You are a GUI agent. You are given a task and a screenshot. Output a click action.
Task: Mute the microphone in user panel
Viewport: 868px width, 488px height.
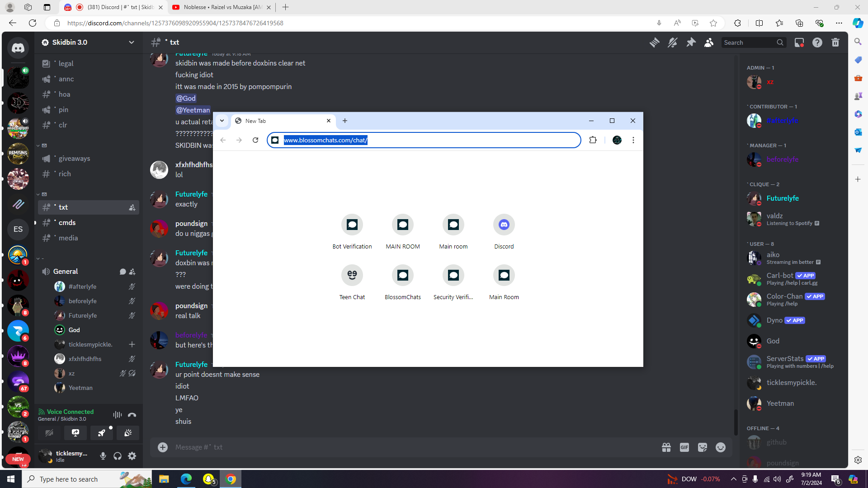103,456
